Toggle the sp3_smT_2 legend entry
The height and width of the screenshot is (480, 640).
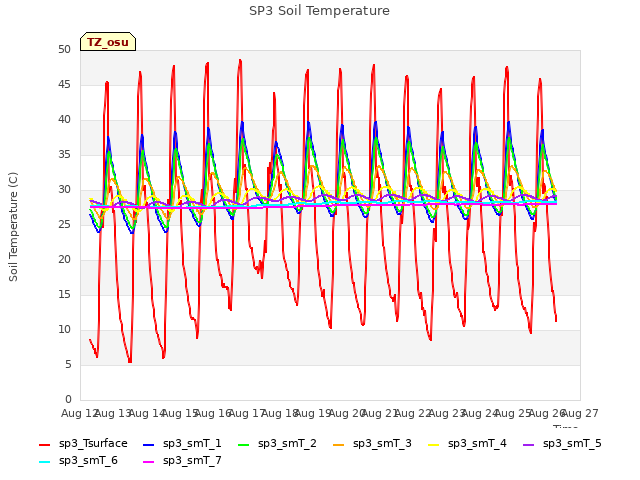[277, 444]
